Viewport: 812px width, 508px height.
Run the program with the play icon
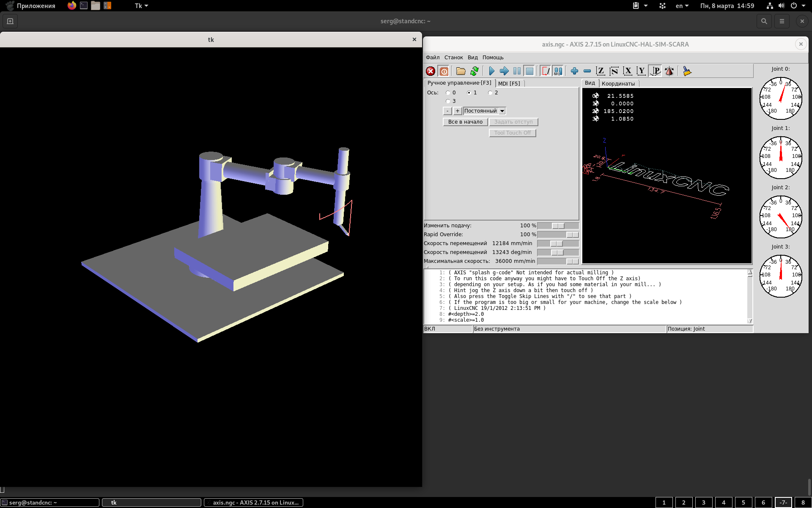491,71
